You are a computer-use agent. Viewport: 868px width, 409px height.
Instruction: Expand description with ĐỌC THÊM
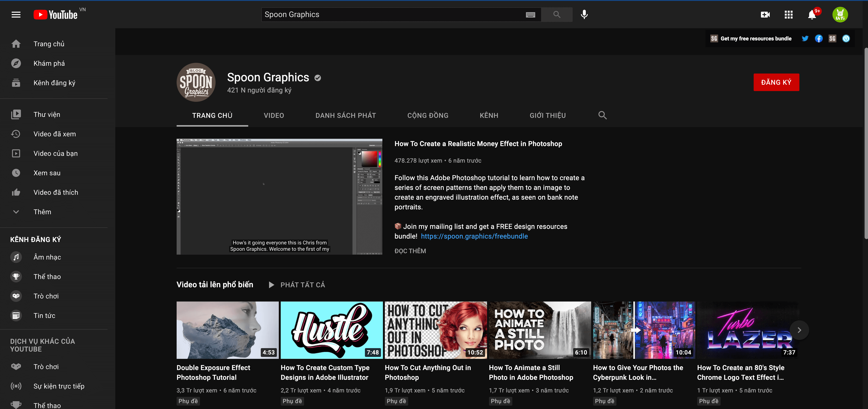(x=410, y=251)
